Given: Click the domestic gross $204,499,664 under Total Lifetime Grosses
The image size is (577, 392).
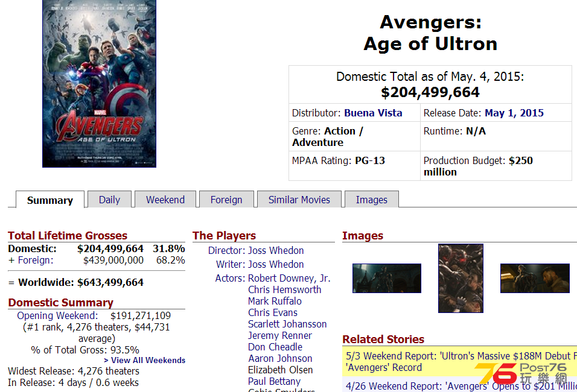Looking at the screenshot, I should (x=110, y=249).
